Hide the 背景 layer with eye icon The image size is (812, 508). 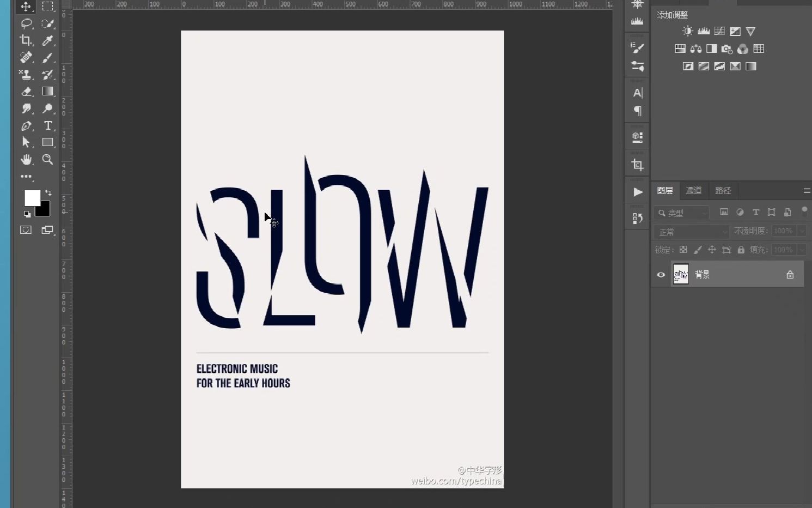(x=661, y=275)
